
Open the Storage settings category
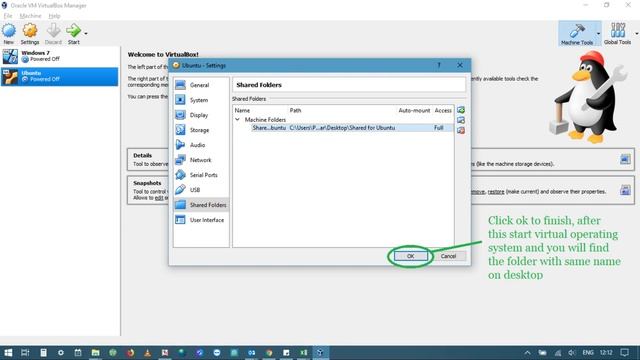click(201, 130)
